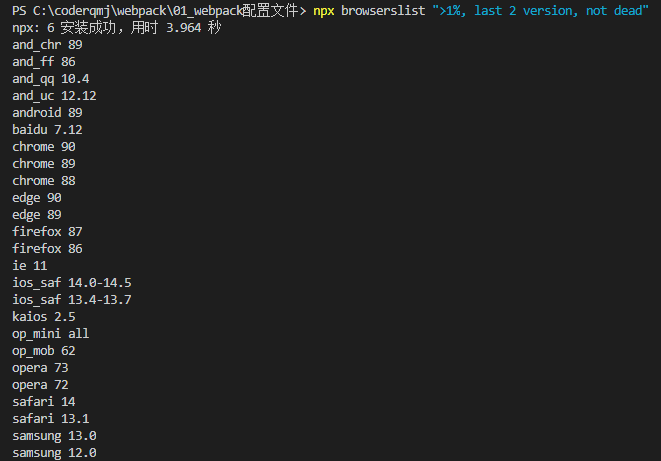Click the firefox 87 entry
Screen dimensions: 661x461
coord(47,231)
